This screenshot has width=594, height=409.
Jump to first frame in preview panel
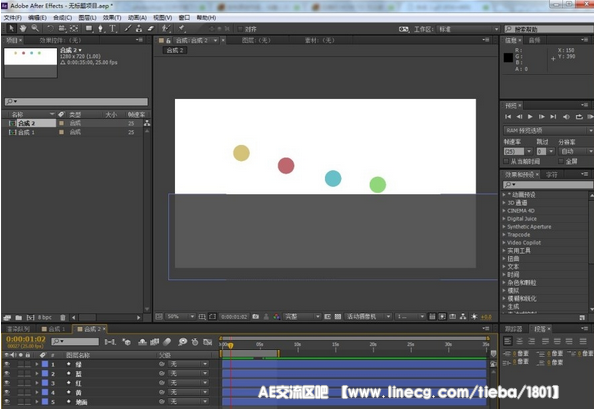pos(508,117)
